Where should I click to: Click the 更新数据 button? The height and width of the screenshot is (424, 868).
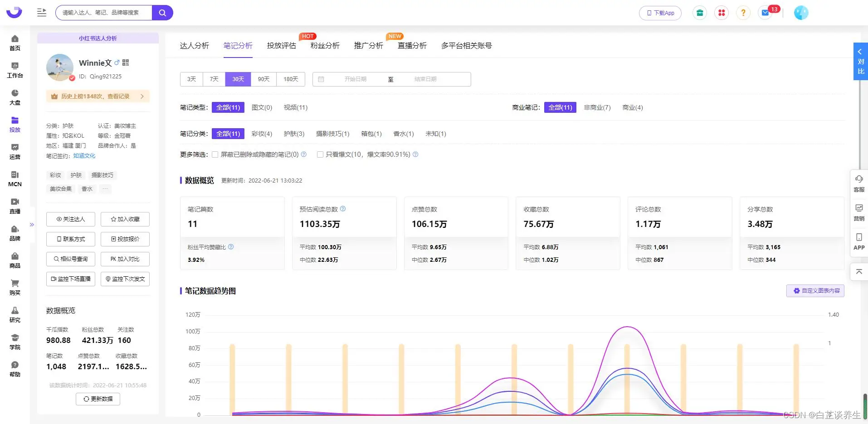[x=98, y=399]
